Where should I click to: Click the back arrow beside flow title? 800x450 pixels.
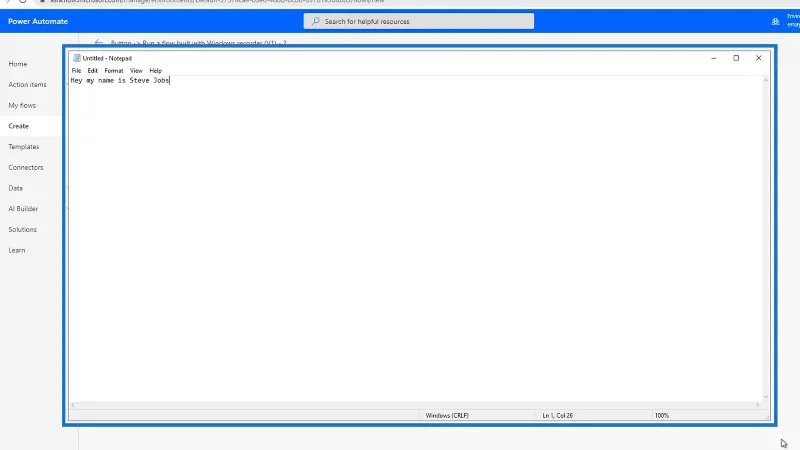(x=98, y=43)
